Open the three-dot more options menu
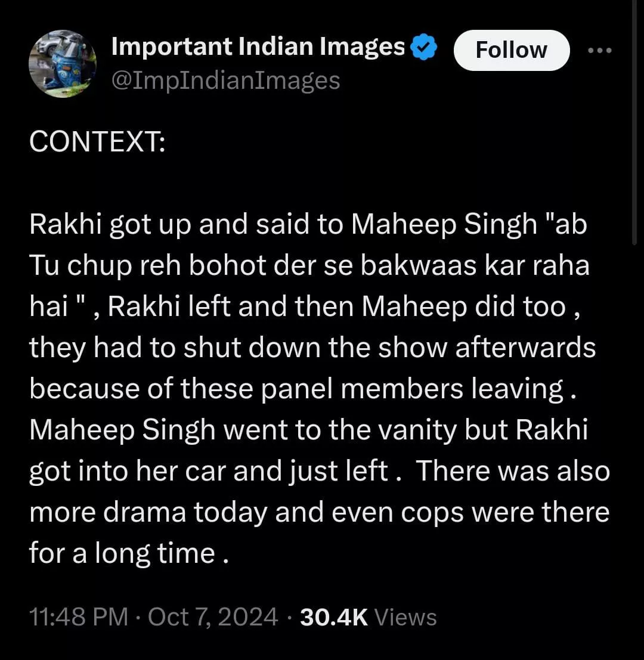Image resolution: width=644 pixels, height=660 pixels. 599,50
